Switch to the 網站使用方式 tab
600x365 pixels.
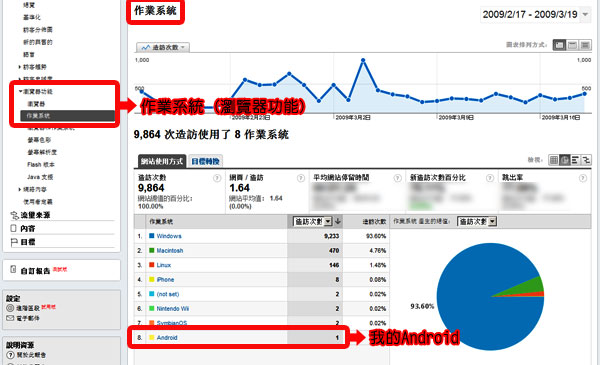tap(162, 161)
